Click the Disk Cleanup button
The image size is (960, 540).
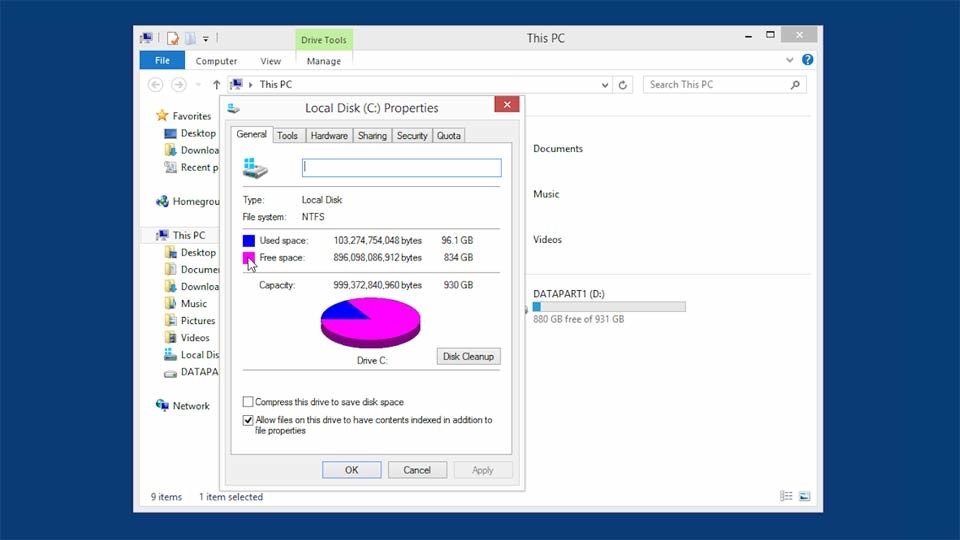468,356
